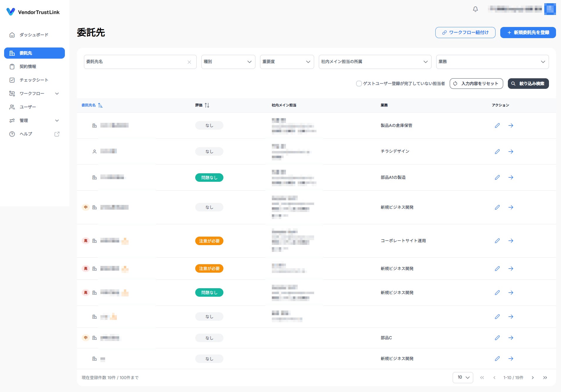Change the rows per page dropdown
The height and width of the screenshot is (392, 561).
(463, 378)
